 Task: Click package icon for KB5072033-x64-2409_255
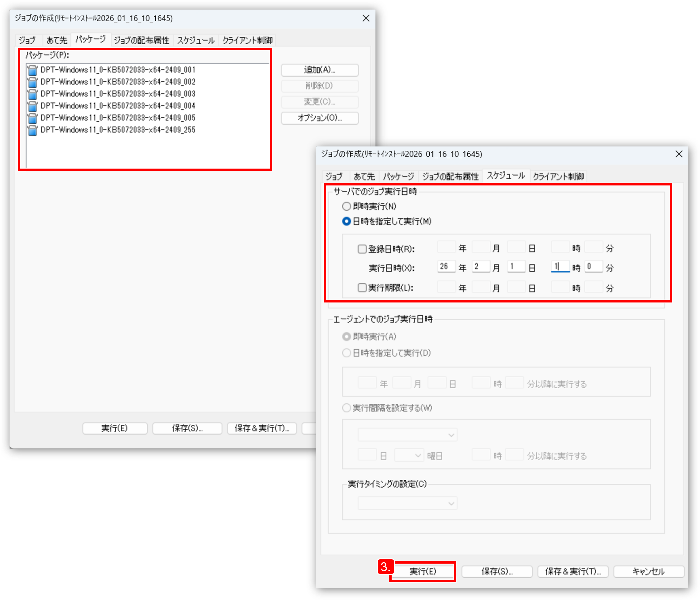point(32,130)
